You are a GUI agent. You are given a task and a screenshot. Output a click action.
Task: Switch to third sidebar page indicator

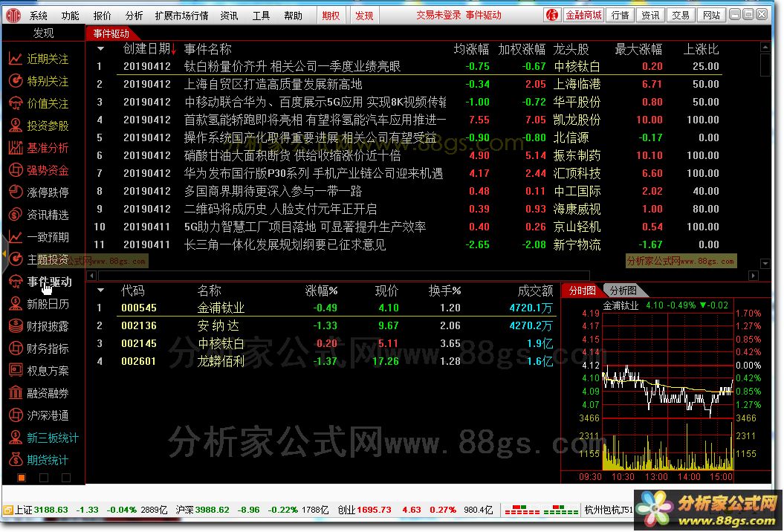click(x=65, y=478)
